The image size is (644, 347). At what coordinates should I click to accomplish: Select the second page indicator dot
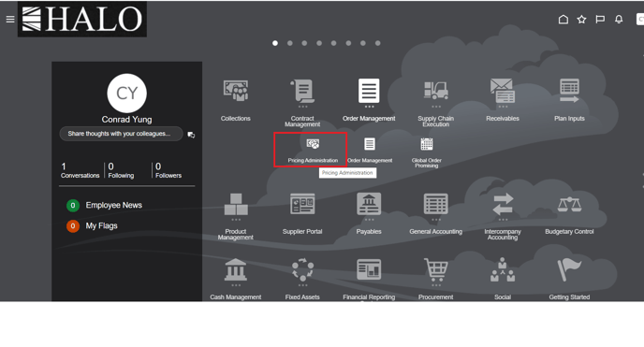tap(290, 43)
